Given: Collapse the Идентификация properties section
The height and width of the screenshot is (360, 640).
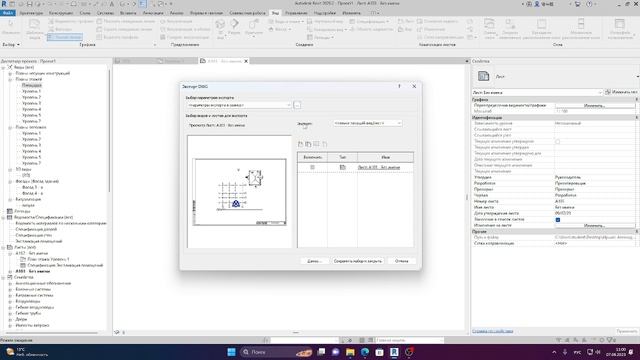Looking at the screenshot, I should (636, 118).
